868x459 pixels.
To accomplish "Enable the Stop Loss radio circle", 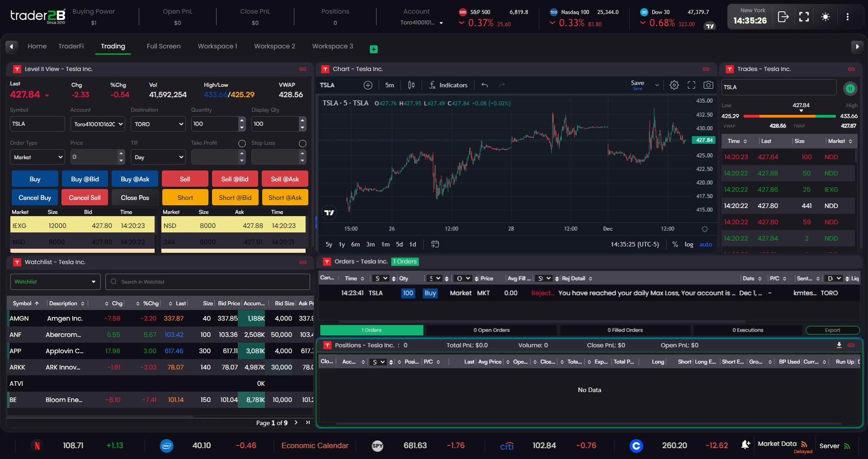I will pos(302,143).
